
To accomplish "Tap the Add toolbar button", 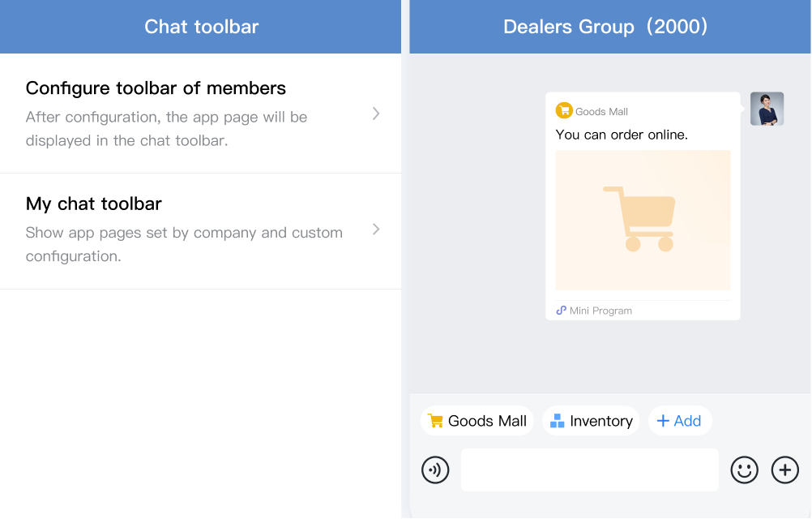I will [x=680, y=421].
